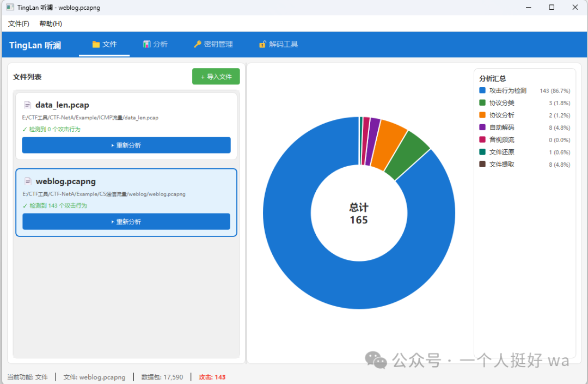
Task: Click the folder icon on 文件 tab
Action: click(96, 44)
